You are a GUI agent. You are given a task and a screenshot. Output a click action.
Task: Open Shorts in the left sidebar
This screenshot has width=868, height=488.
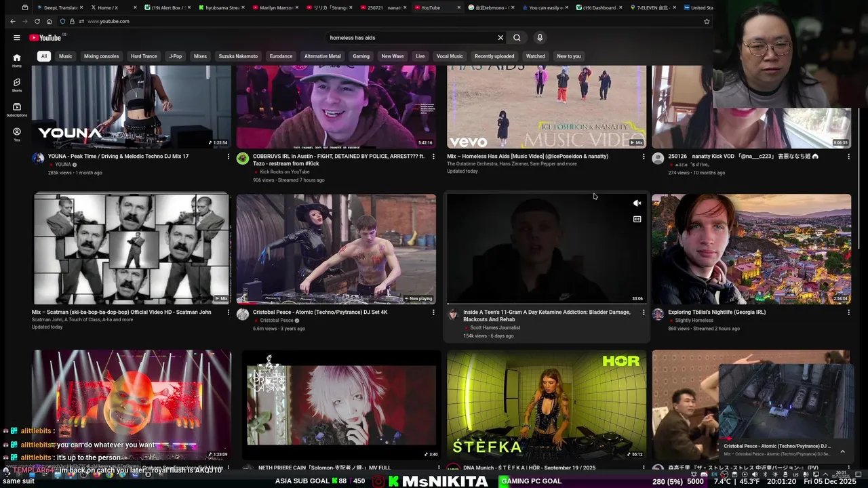pos(17,85)
